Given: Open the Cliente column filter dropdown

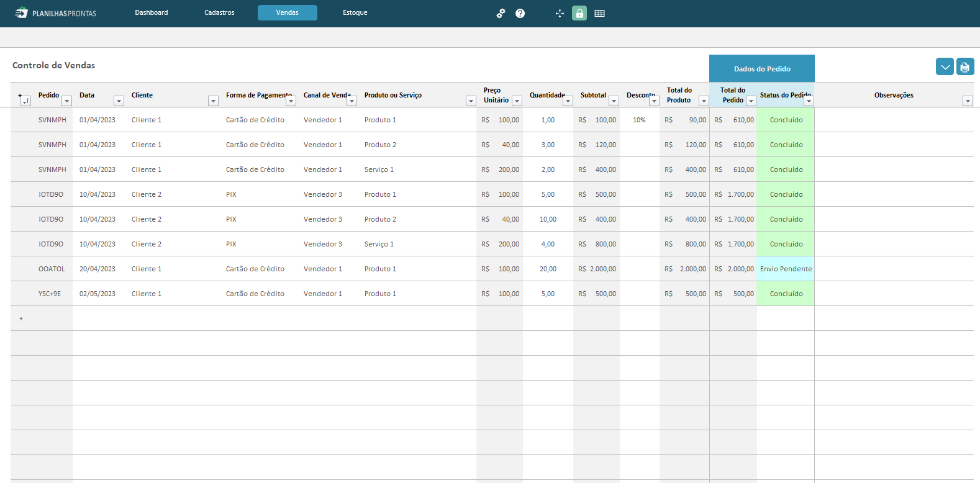Looking at the screenshot, I should [x=213, y=101].
